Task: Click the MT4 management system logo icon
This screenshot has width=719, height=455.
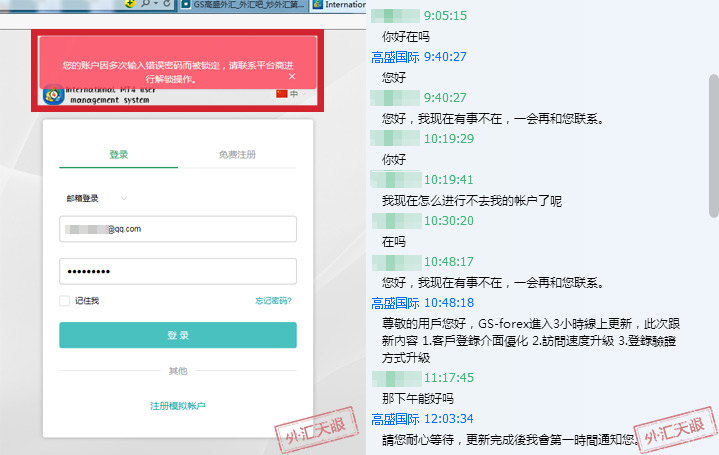Action: coord(54,95)
